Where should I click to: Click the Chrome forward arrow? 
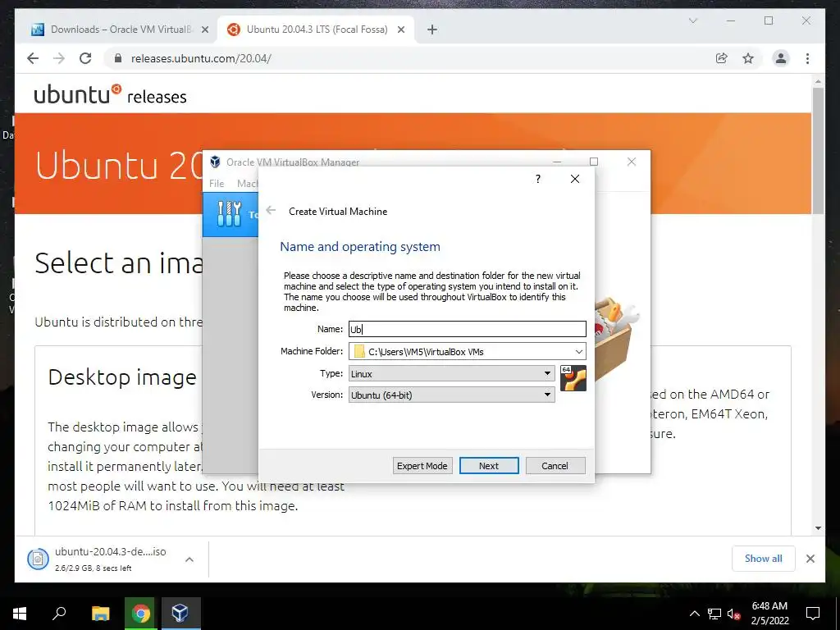59,58
